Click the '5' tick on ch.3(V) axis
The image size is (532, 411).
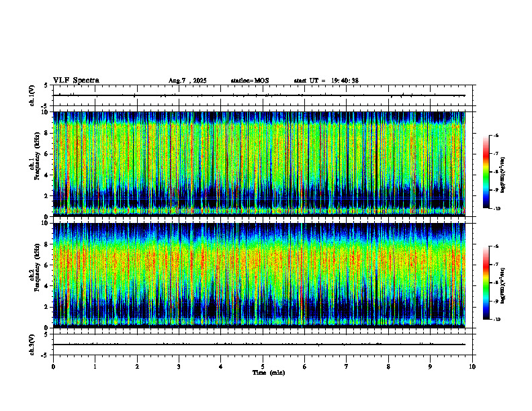click(46, 334)
